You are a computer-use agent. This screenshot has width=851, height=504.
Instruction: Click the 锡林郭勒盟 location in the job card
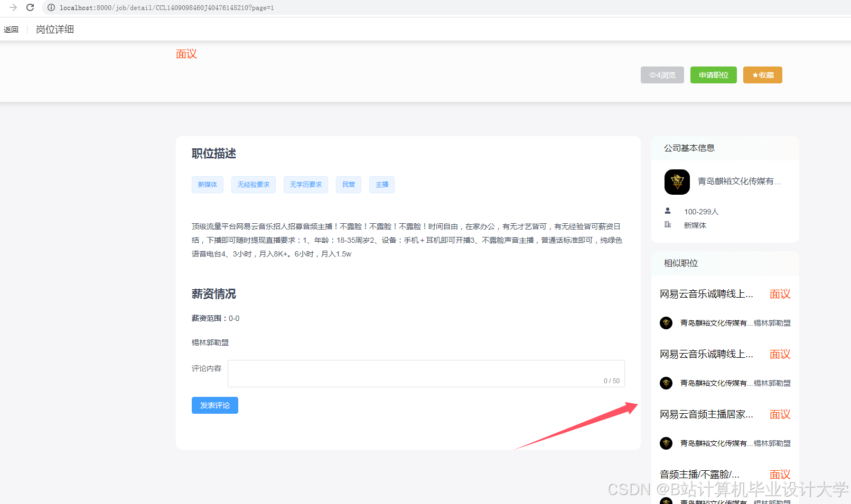[210, 343]
